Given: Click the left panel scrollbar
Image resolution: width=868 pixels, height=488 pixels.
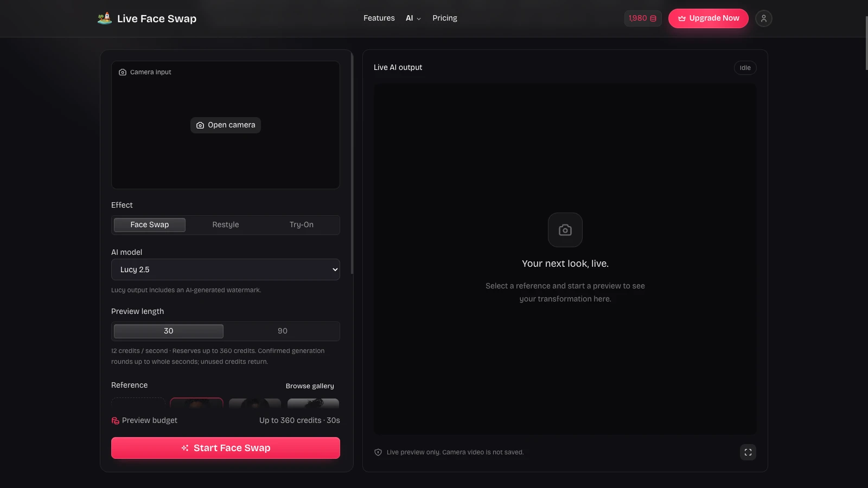Looking at the screenshot, I should pos(352,163).
